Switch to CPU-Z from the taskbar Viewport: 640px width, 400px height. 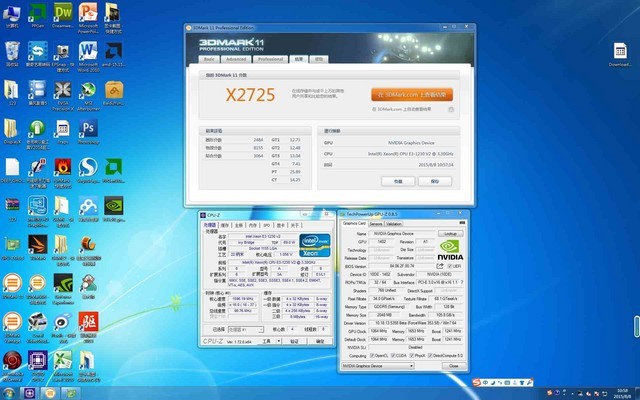[x=29, y=393]
